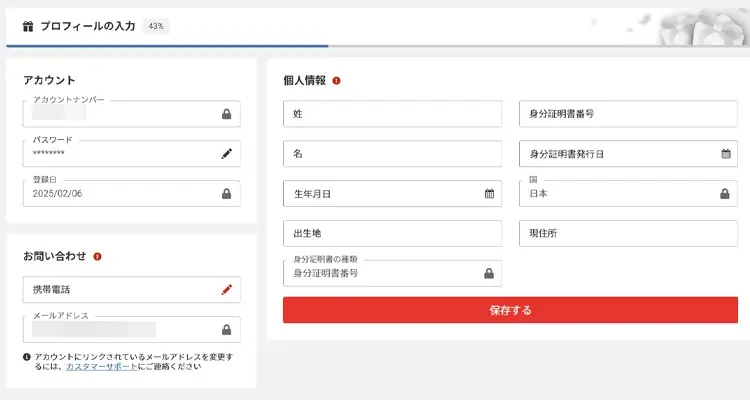Click the アカウント section heading
Screen dimensions: 750x400
point(49,80)
